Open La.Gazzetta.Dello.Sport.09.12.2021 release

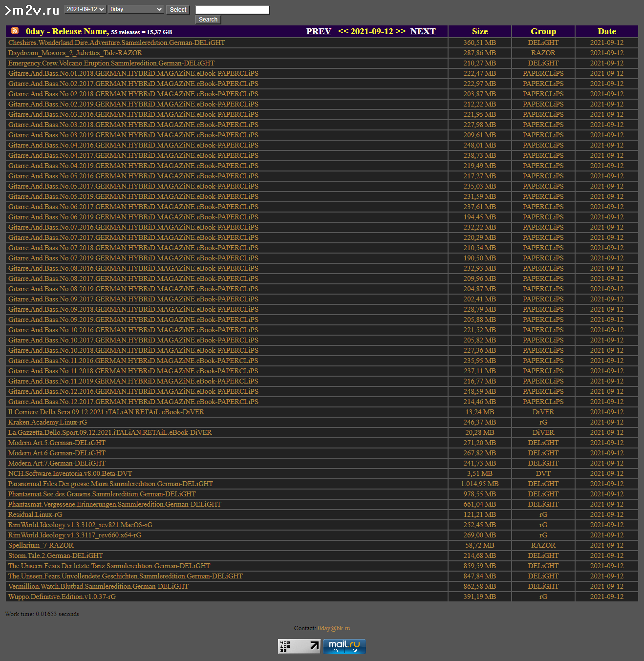click(x=110, y=432)
